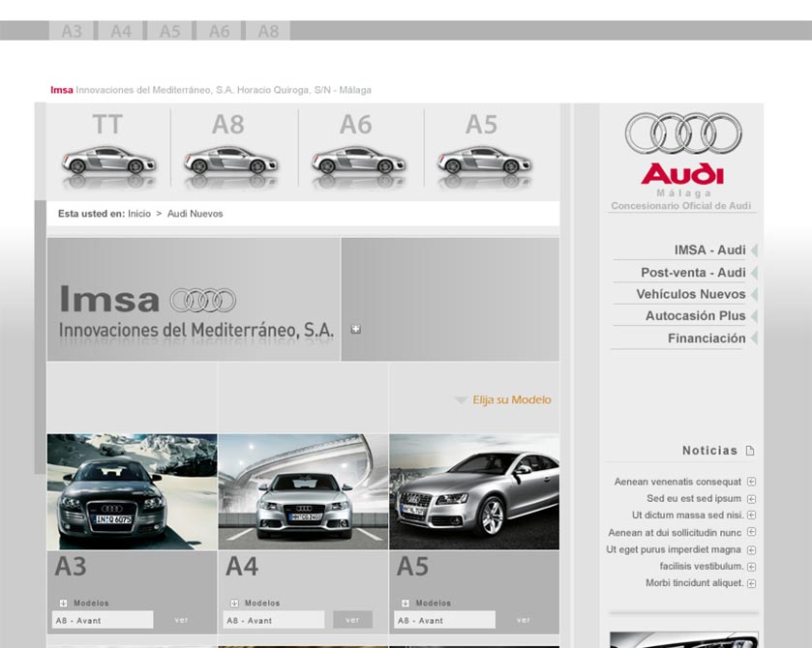Click the A6 car image in the model strip
Image resolution: width=812 pixels, height=648 pixels.
(358, 161)
